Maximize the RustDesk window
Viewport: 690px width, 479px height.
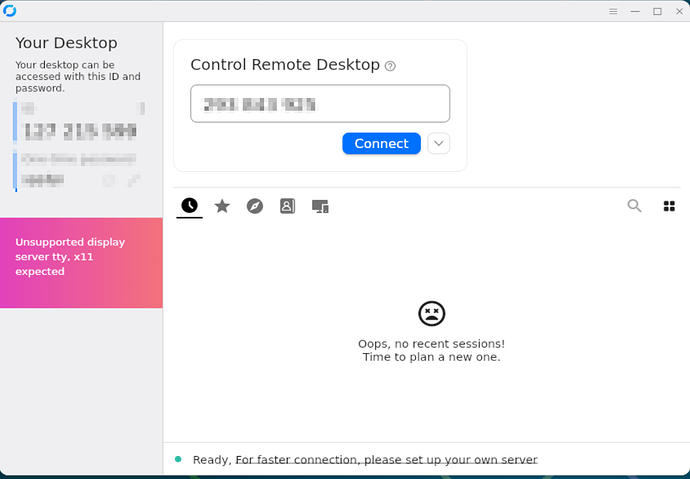[x=657, y=11]
